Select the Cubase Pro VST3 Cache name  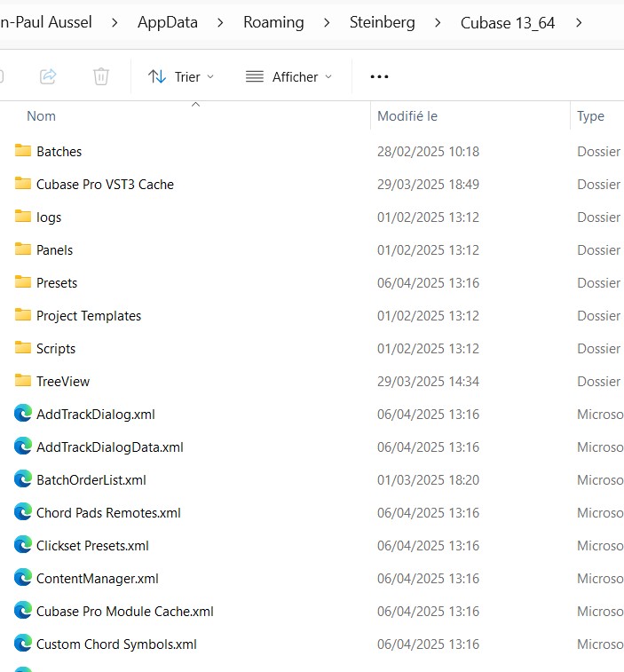point(105,185)
